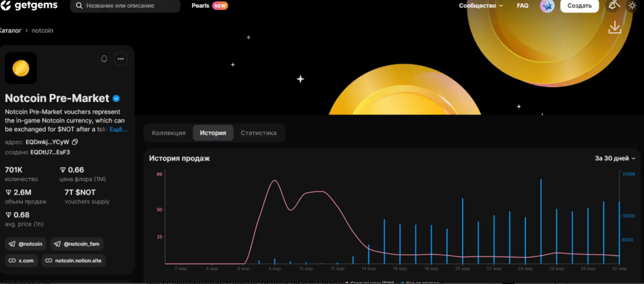Click the tallest blue bar at 25 мар

click(541, 222)
